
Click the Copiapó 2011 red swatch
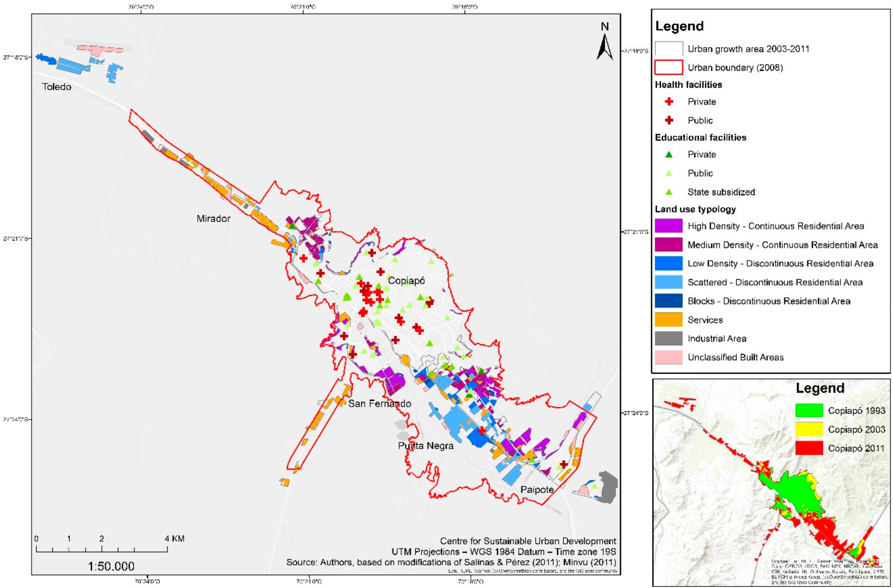click(809, 448)
